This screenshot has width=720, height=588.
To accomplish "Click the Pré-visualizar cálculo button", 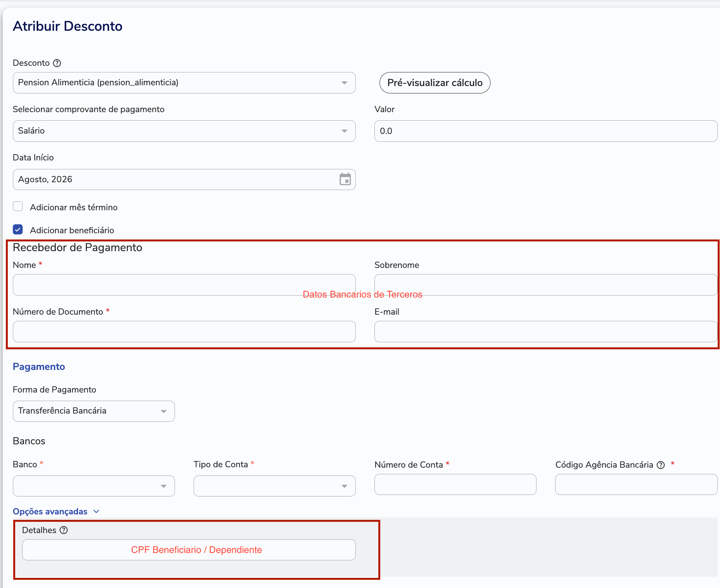I will pyautogui.click(x=435, y=83).
